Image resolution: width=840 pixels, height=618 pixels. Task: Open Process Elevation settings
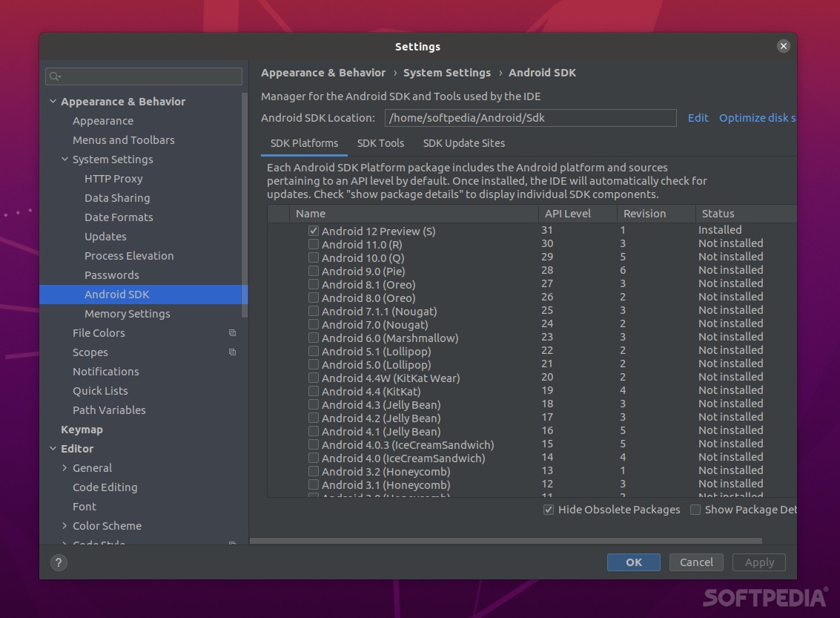(x=129, y=256)
